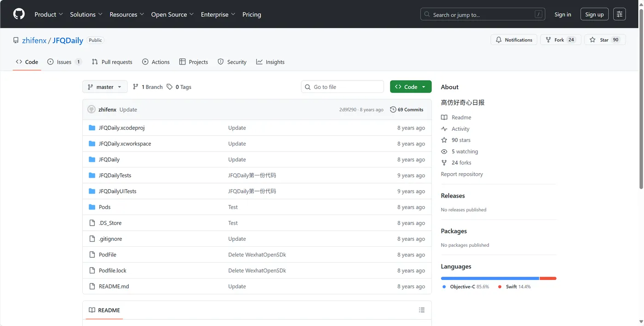Viewport: 644px width, 326px height.
Task: Switch to the Security tab
Action: tap(232, 62)
